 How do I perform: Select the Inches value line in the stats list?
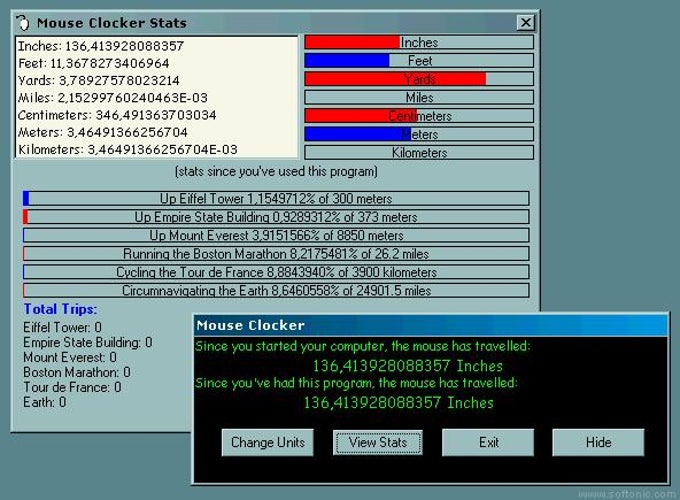pos(101,46)
